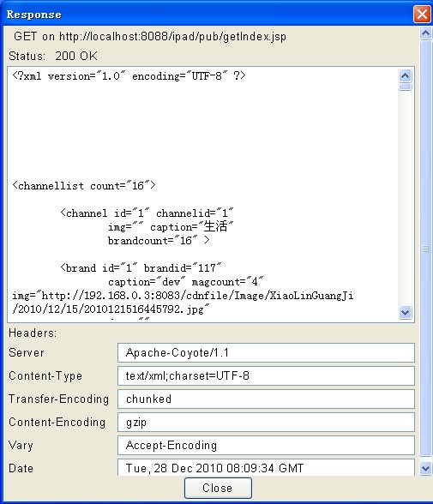
Task: Click the XML body's scroll up arrow
Action: 405,75
